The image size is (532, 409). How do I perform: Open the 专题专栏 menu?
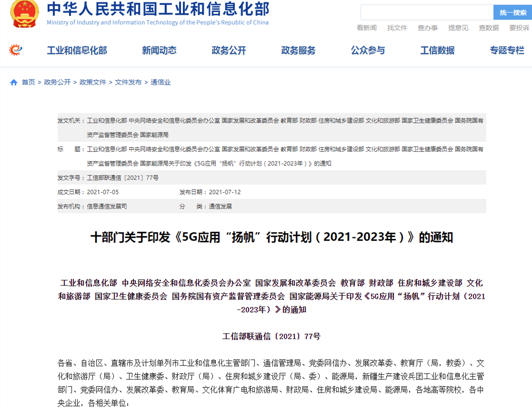(x=507, y=51)
